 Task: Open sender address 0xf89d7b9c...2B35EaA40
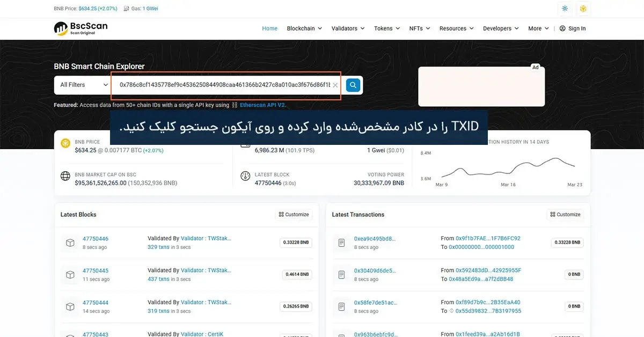[x=488, y=302]
